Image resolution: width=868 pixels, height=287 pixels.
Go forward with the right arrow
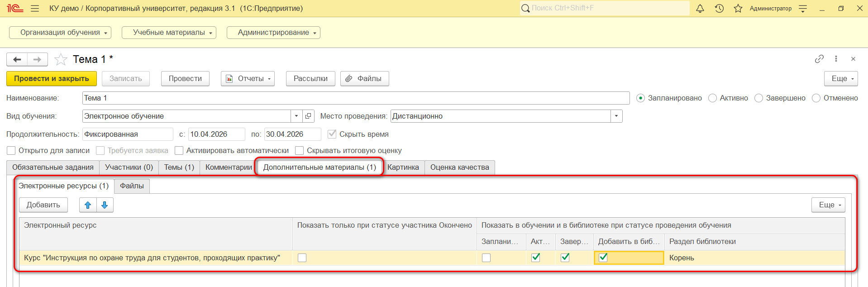click(38, 59)
